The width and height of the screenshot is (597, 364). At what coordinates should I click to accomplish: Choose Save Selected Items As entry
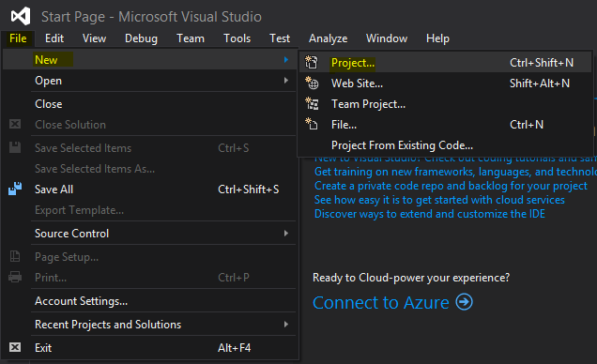(149, 169)
